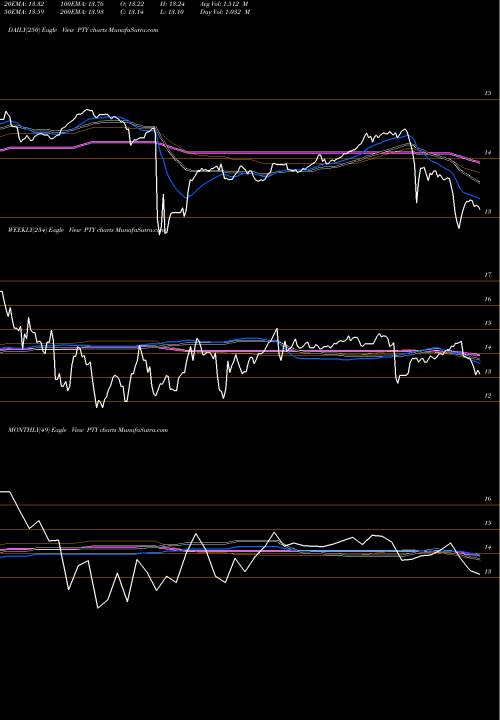The width and height of the screenshot is (500, 720).
Task: Click the DAILY(250) Eagle View chart title
Action: click(x=83, y=30)
